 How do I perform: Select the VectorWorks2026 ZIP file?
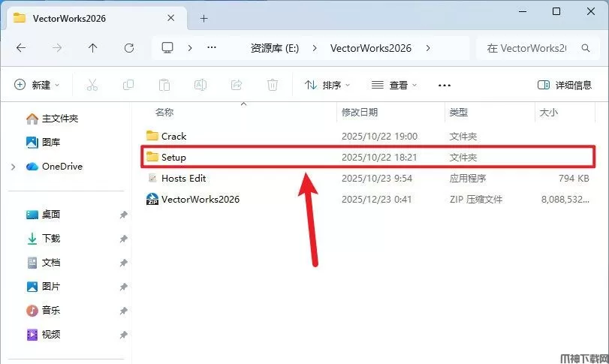pos(367,199)
